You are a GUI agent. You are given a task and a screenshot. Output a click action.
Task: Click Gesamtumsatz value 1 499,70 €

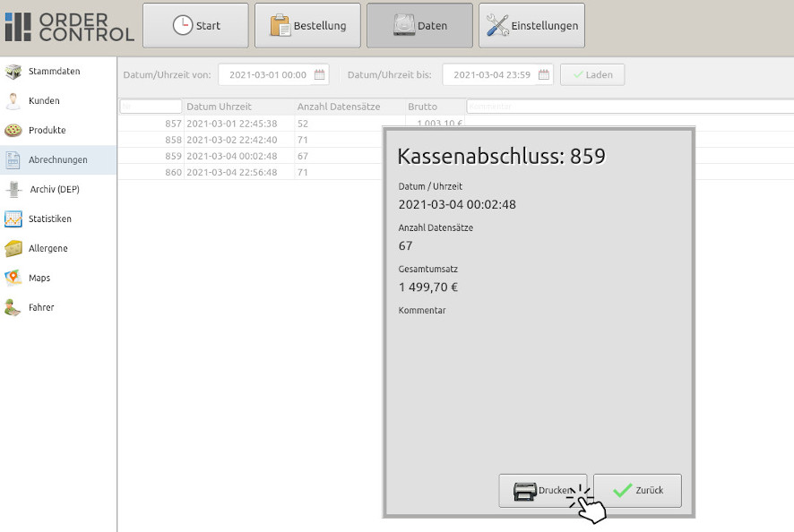point(427,287)
